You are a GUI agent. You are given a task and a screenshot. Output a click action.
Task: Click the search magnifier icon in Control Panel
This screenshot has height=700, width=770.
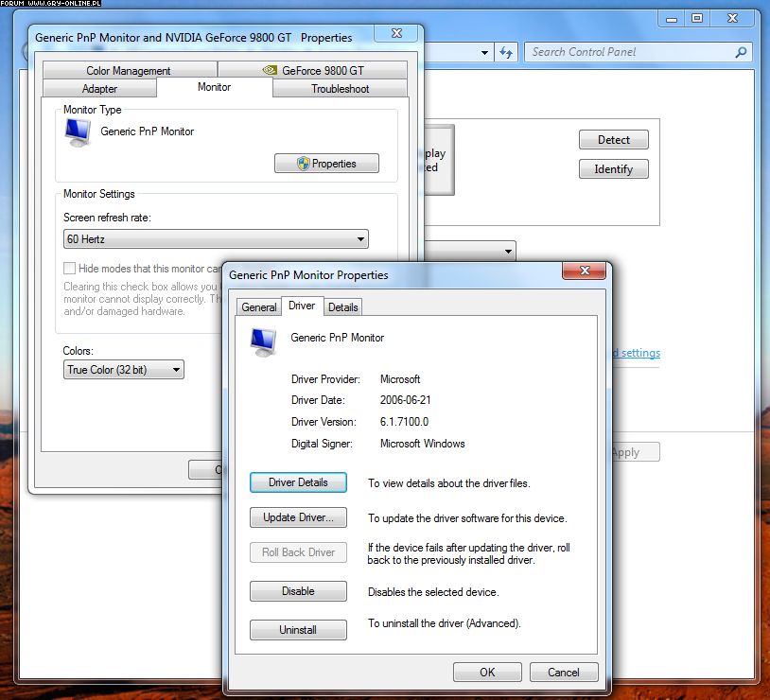click(x=741, y=52)
